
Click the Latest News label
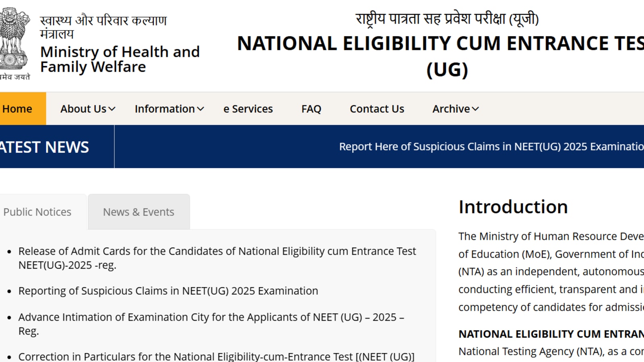44,147
